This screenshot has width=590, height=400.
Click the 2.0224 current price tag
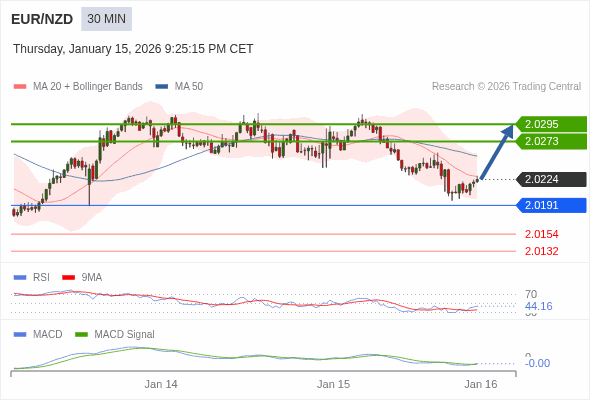tap(551, 179)
